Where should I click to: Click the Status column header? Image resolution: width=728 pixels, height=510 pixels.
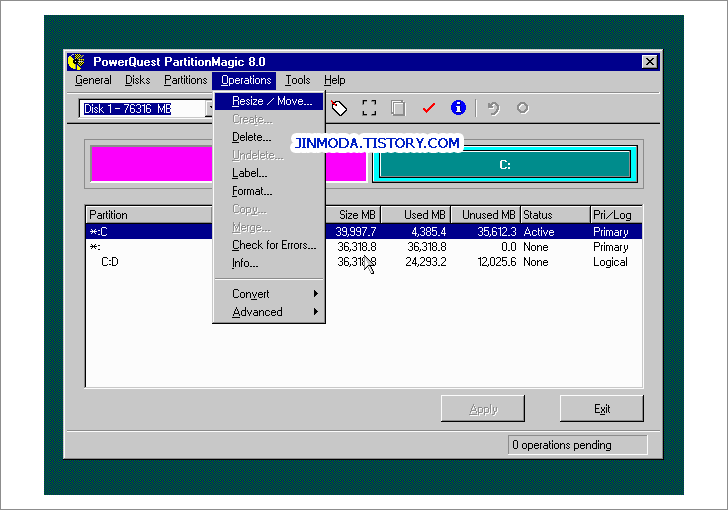(x=555, y=215)
